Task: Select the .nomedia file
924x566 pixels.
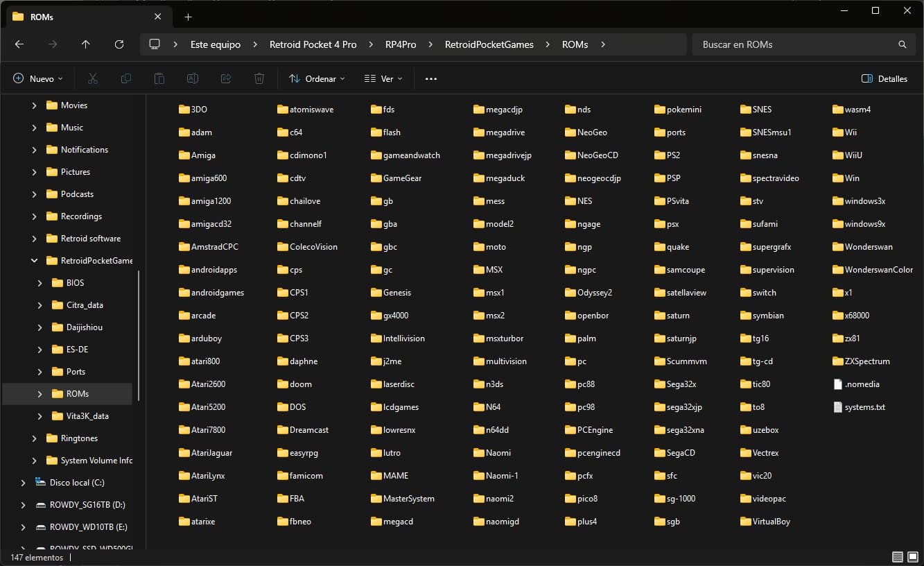Action: tap(857, 384)
